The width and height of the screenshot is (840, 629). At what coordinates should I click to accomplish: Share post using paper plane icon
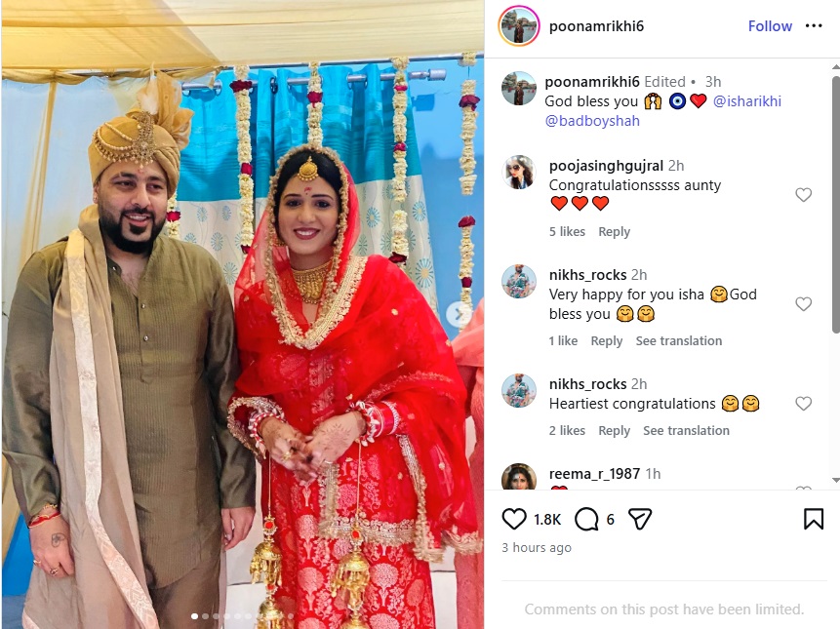pyautogui.click(x=640, y=519)
